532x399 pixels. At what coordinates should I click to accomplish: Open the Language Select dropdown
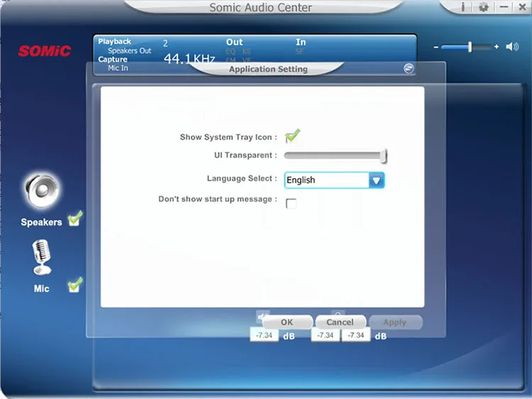[x=334, y=180]
